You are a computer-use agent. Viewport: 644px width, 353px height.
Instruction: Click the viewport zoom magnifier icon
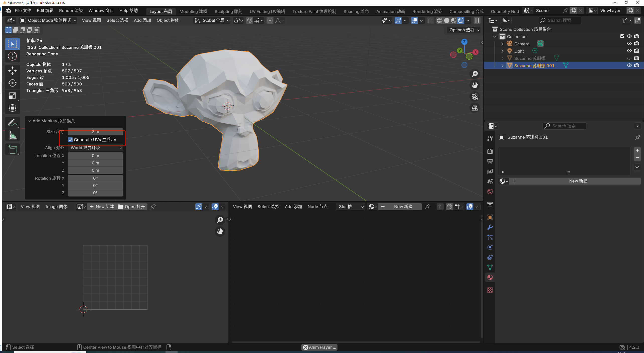pos(475,74)
